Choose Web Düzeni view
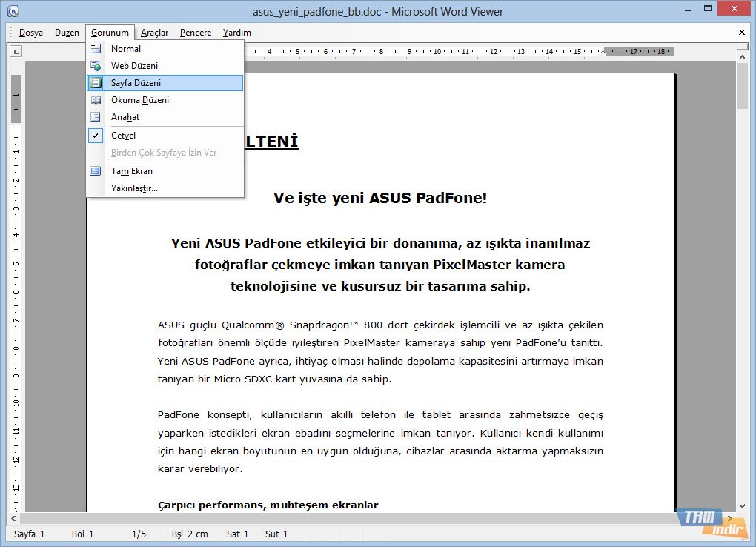Image resolution: width=756 pixels, height=547 pixels. coord(165,66)
